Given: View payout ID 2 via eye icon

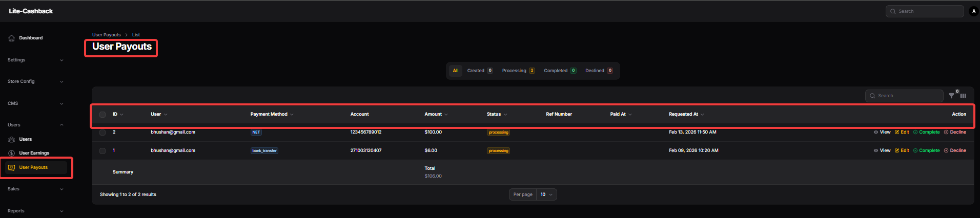Looking at the screenshot, I should point(876,132).
